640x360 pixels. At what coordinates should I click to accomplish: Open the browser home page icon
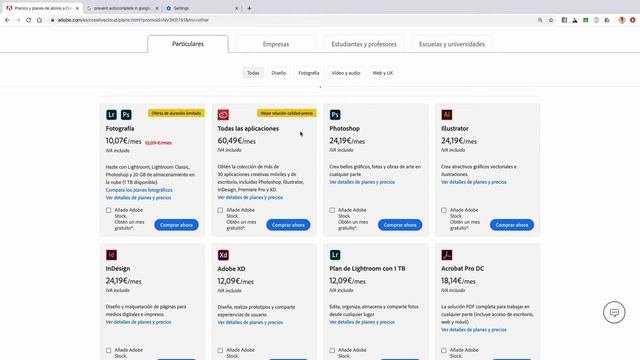(x=39, y=20)
